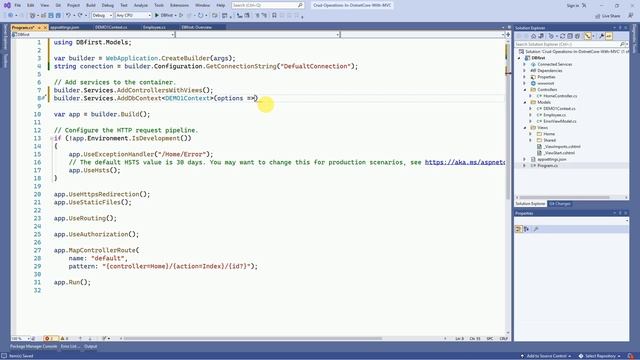
Task: Open the Tools menu
Action: click(159, 5)
